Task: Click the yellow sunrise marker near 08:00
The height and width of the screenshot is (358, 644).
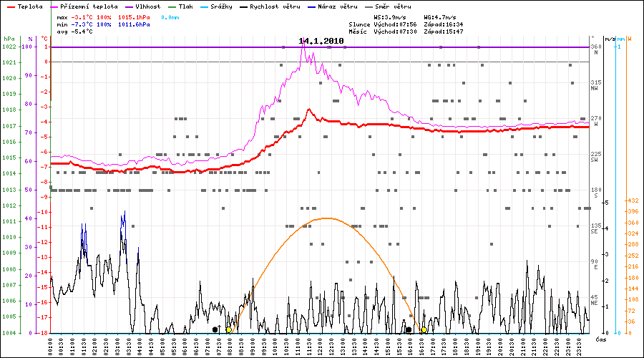Action: [228, 330]
